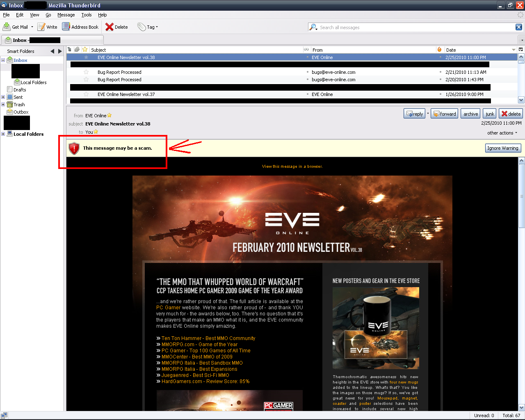Open the Drafts folder
The height and width of the screenshot is (420, 525).
(x=20, y=90)
